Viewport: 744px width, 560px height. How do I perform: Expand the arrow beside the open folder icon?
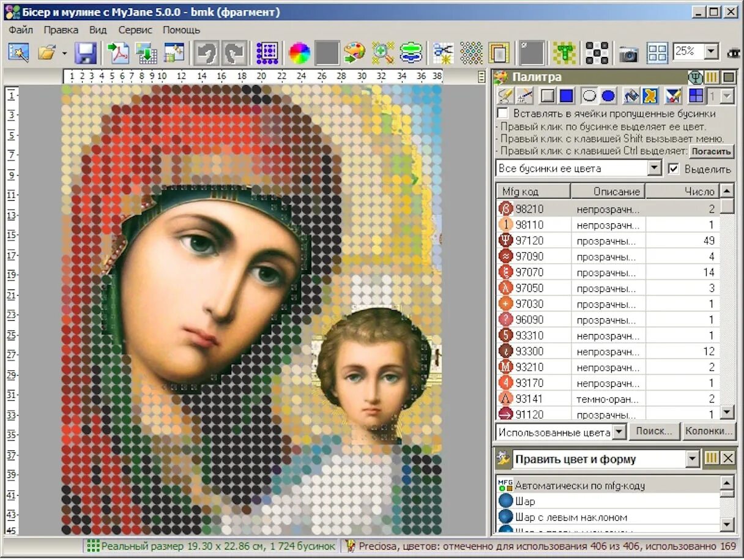(x=64, y=53)
